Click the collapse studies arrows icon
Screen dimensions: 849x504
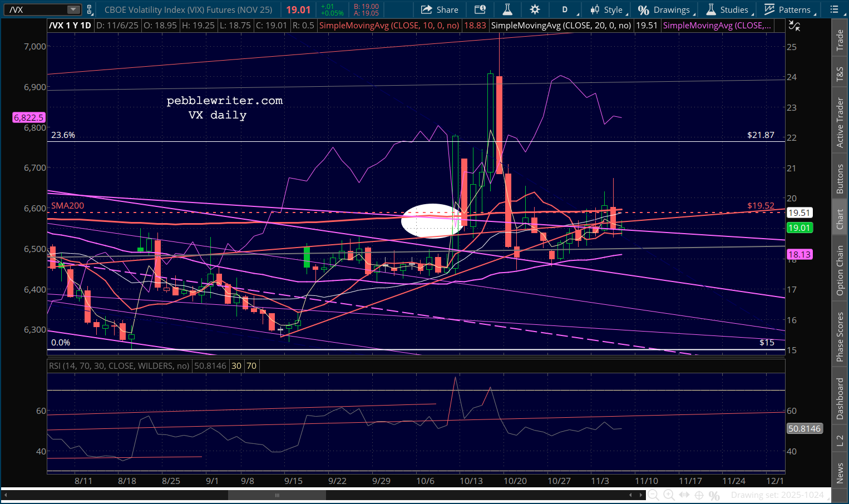click(794, 26)
